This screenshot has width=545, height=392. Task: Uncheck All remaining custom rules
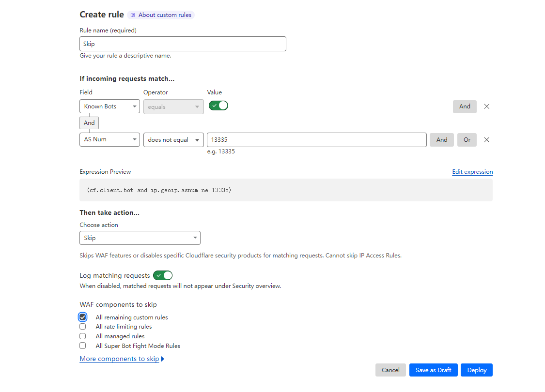(x=83, y=317)
